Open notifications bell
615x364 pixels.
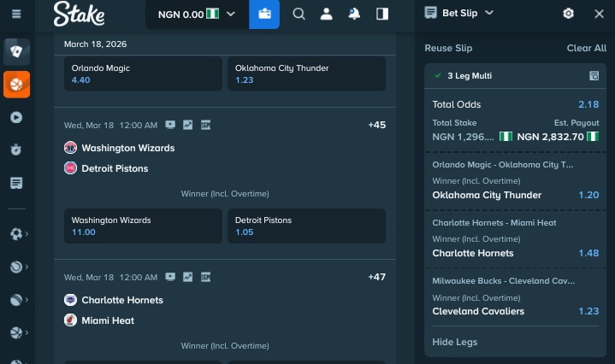(354, 15)
